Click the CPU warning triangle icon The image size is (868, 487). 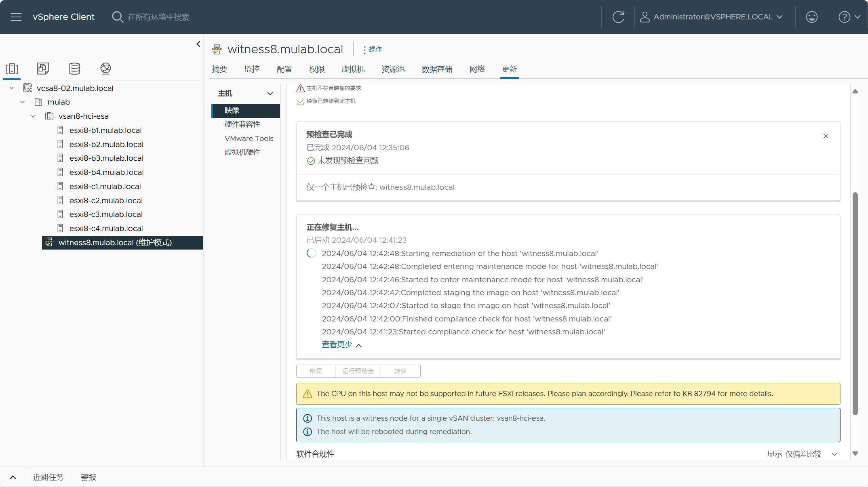coord(308,394)
